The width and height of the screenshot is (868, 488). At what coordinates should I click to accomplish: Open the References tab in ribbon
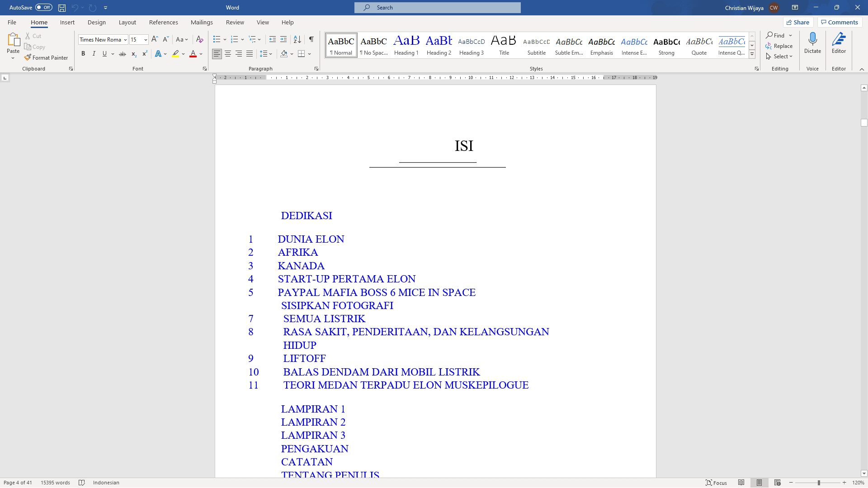[163, 22]
